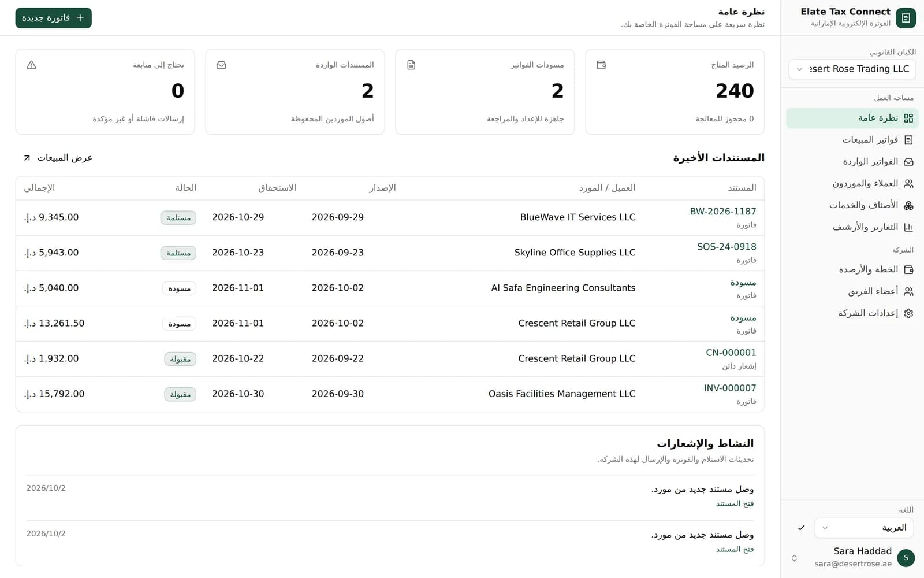Click the company settings gear icon
The image size is (924, 578).
(908, 313)
